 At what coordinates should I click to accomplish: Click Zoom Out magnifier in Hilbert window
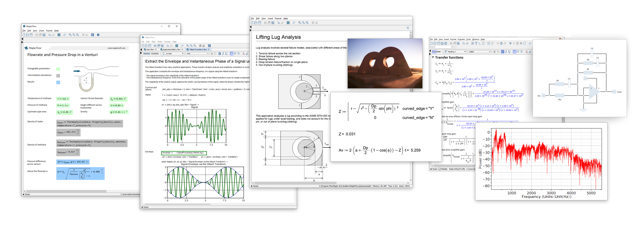[191, 46]
